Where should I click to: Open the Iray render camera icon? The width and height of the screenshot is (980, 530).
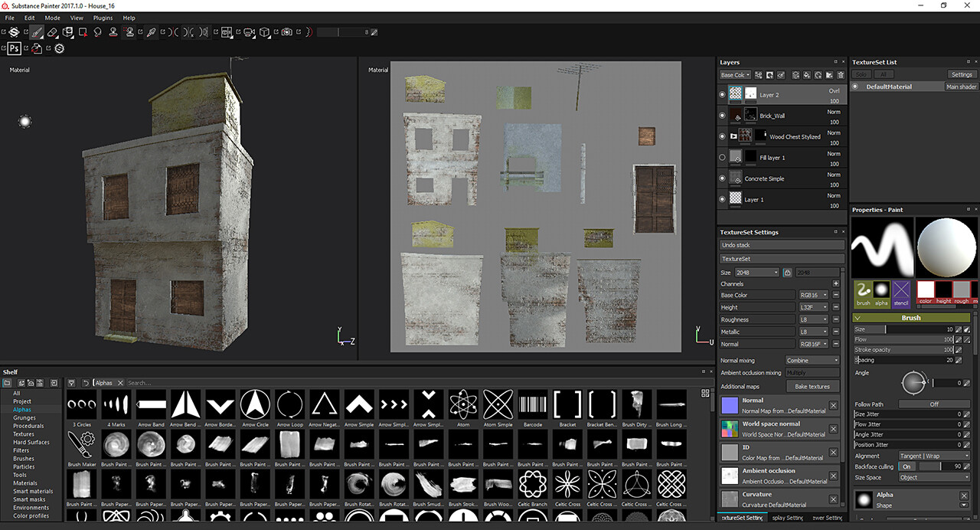click(286, 32)
